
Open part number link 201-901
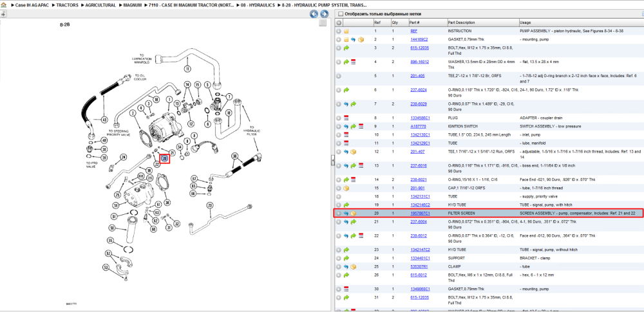click(417, 188)
